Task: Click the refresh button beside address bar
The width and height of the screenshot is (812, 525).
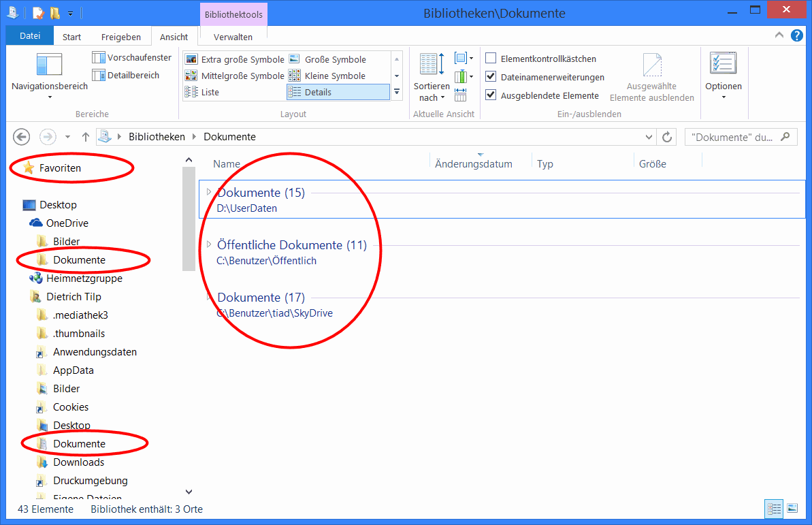Action: pos(667,137)
